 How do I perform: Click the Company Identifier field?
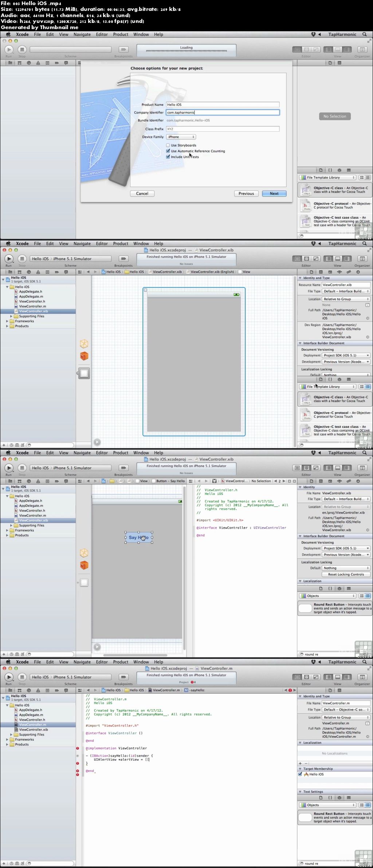tap(223, 112)
